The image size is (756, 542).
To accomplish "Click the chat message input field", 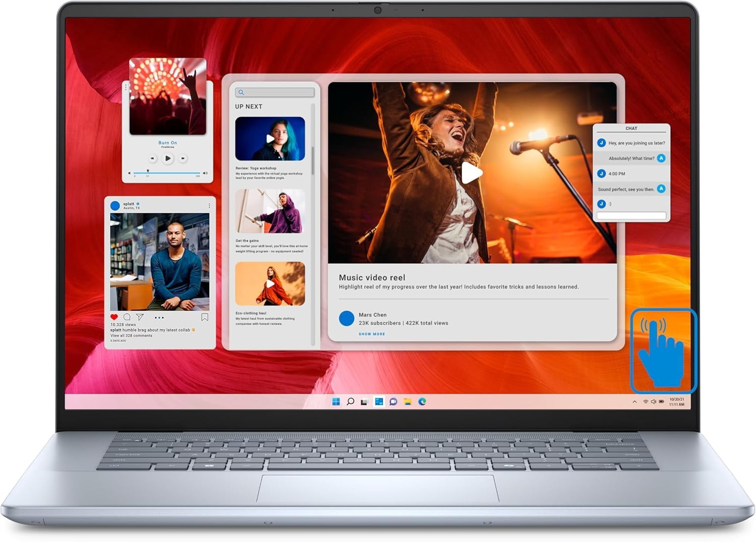I will (632, 214).
